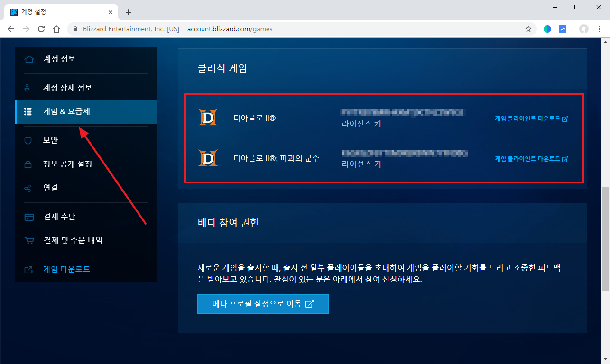Click lock icon beside 정보 공개 설정
The image size is (610, 364).
click(28, 164)
